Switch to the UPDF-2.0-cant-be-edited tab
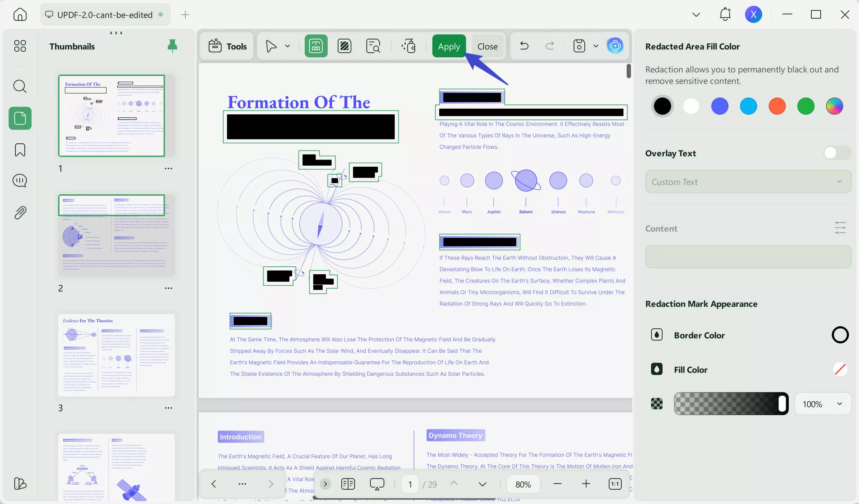This screenshot has height=504, width=859. [105, 14]
